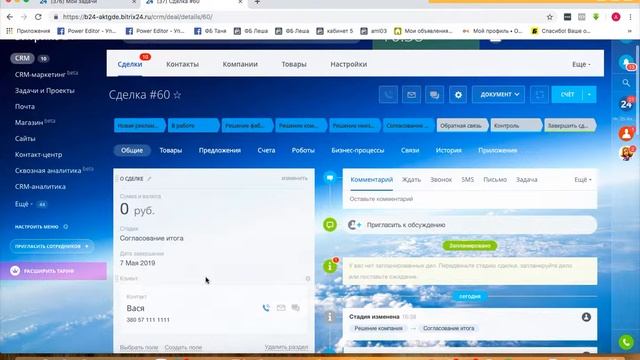Open the orange user avatar in right sidebar

[626, 133]
